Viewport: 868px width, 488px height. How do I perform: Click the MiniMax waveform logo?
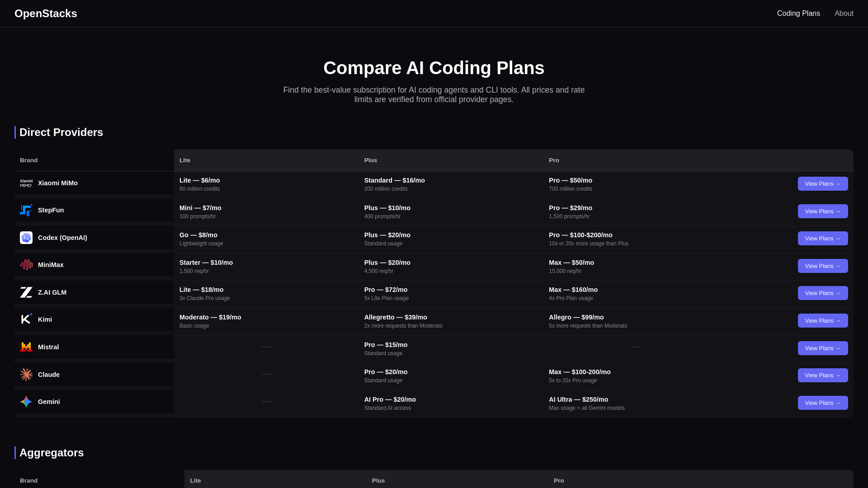pos(26,265)
